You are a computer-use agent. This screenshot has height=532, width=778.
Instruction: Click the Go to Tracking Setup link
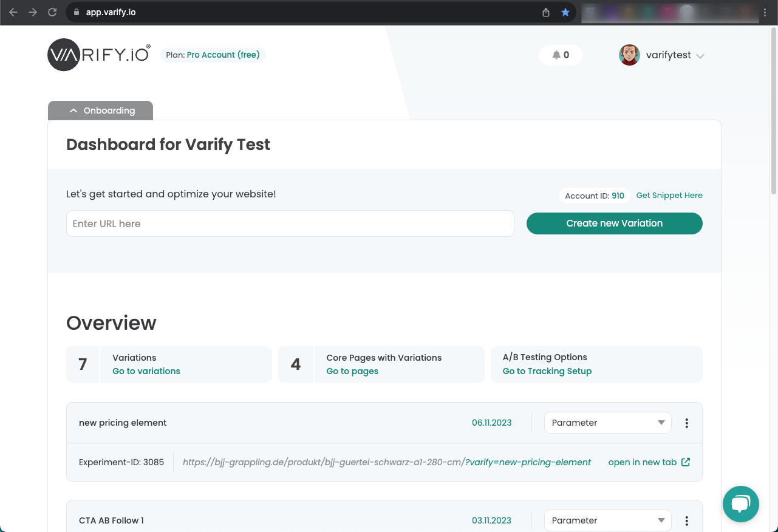(547, 371)
